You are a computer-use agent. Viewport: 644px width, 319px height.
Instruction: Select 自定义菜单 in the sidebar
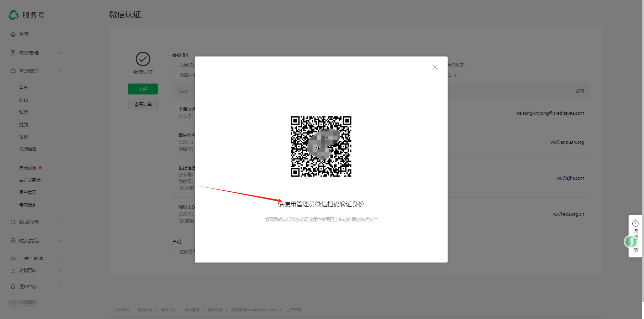(x=30, y=180)
